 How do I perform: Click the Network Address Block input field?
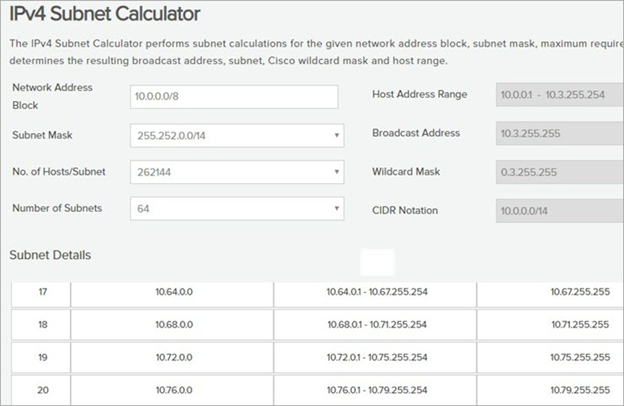point(236,96)
